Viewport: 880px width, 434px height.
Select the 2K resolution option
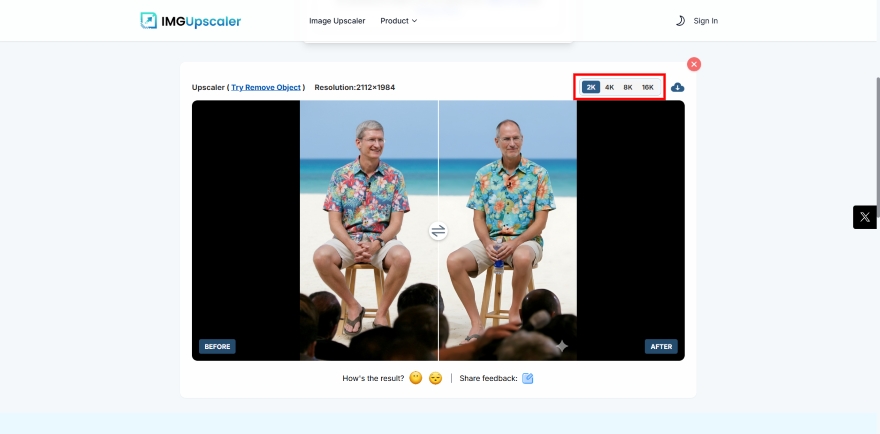point(591,87)
